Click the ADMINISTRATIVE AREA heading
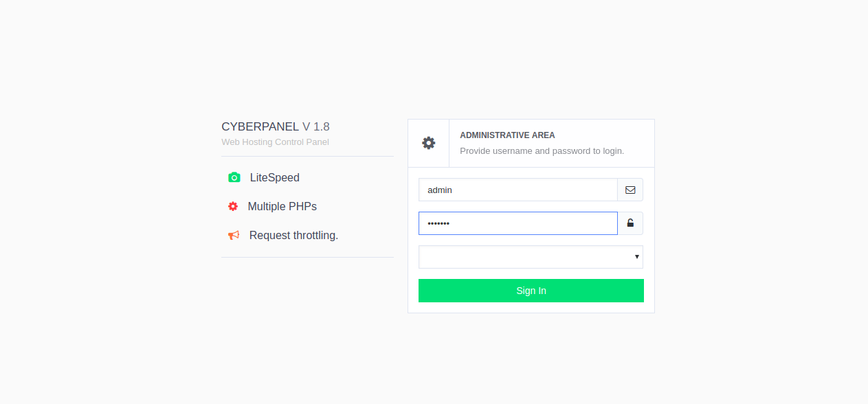Image resolution: width=868 pixels, height=404 pixels. [x=507, y=135]
